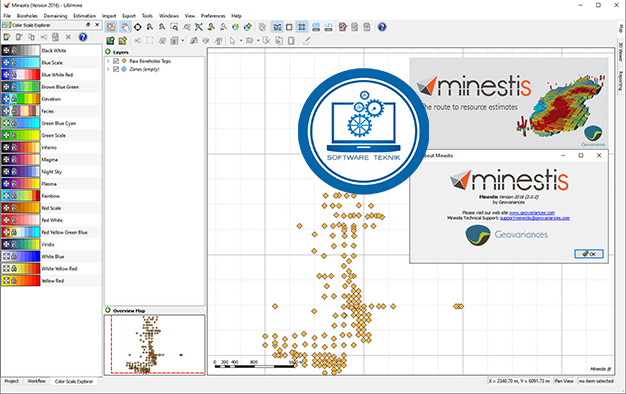626x394 pixels.
Task: Click the edit color scale icon
Action: point(19,37)
